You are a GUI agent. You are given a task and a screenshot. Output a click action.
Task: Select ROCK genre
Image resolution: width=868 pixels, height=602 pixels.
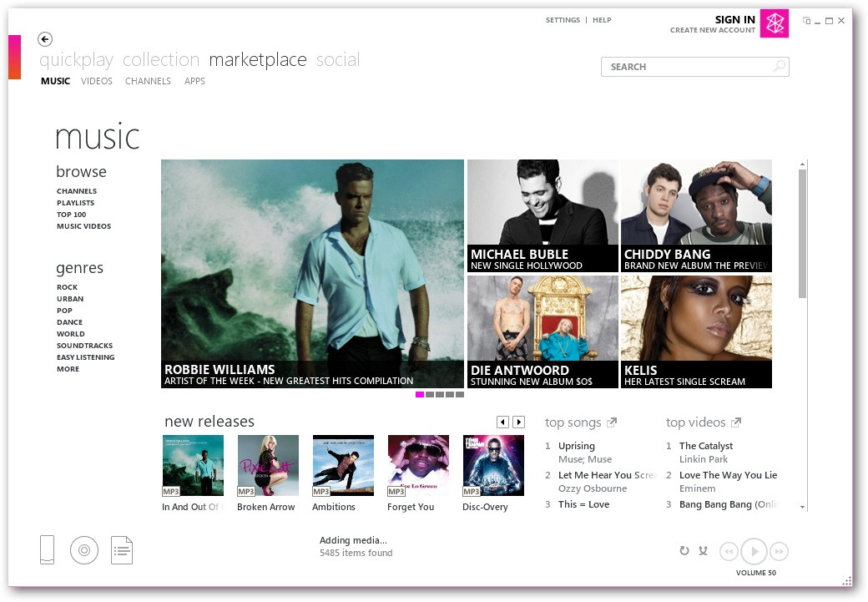click(67, 287)
